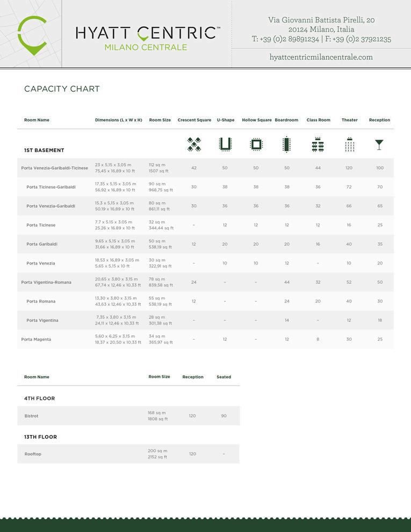Image resolution: width=411 pixels, height=532 pixels.
Task: Click Reception value 120 for Rooftop
Action: pyautogui.click(x=192, y=454)
